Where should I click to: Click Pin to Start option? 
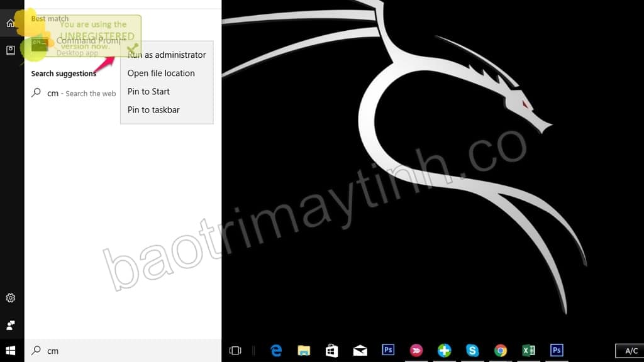coord(148,91)
